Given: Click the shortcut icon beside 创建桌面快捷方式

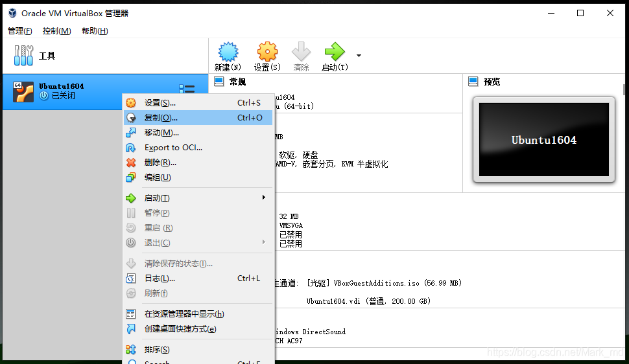Looking at the screenshot, I should 131,329.
